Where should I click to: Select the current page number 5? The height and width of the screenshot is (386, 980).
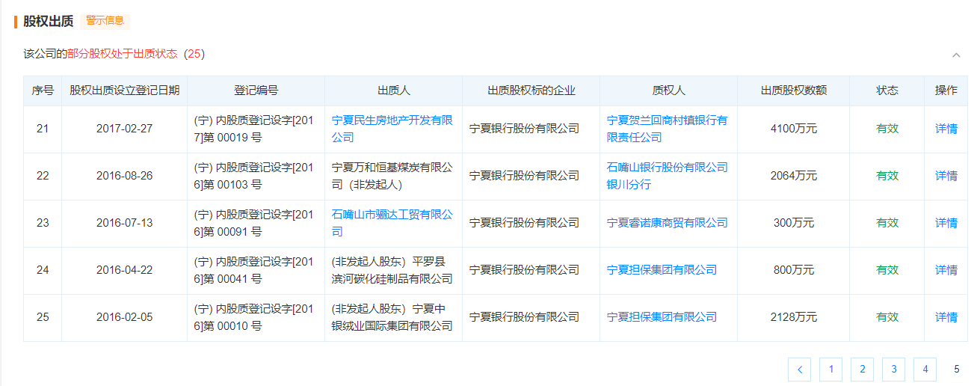tap(956, 369)
